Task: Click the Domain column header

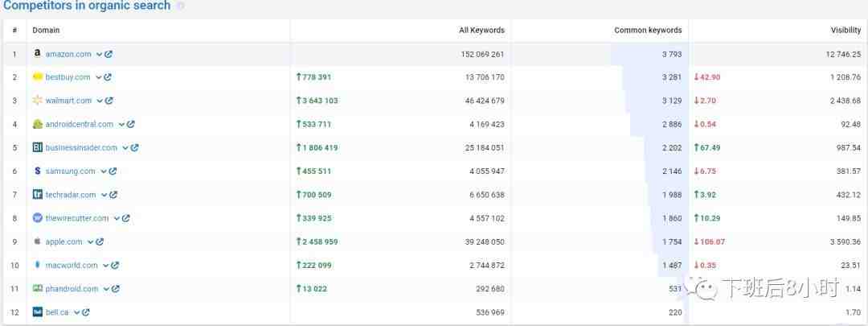Action: [x=46, y=31]
